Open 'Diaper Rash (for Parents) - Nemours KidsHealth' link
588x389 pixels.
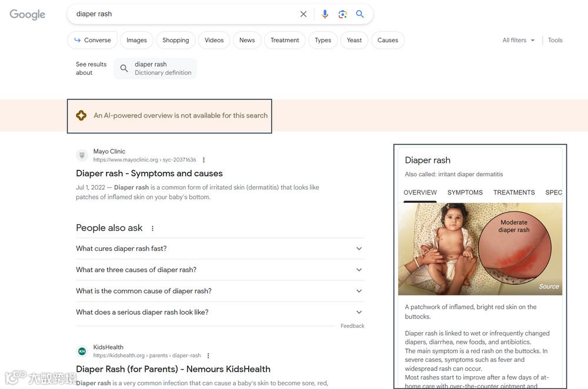(x=173, y=369)
